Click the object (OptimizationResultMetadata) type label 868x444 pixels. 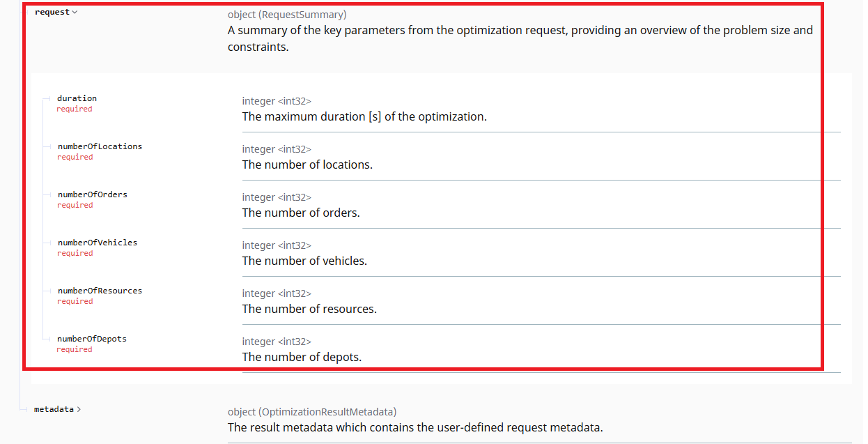click(x=312, y=412)
